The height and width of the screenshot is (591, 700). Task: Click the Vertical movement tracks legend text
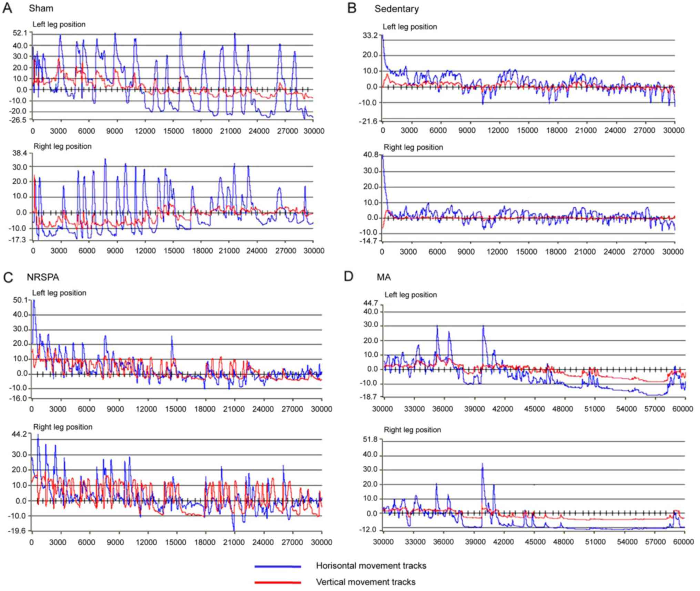pos(365,582)
